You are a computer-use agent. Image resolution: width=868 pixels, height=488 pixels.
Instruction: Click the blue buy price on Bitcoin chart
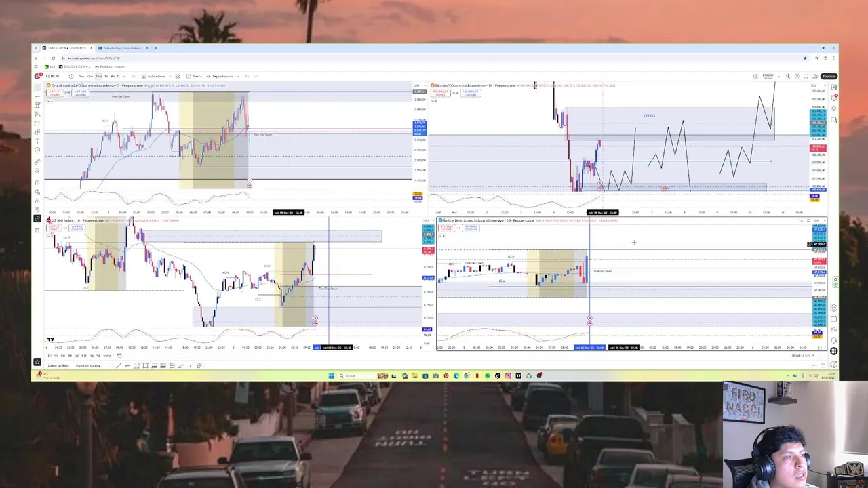coord(470,93)
